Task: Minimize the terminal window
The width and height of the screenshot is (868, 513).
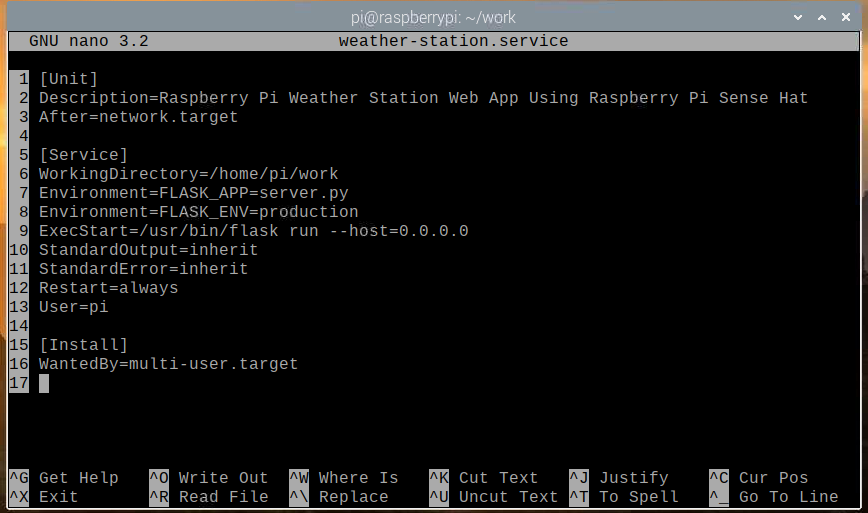Action: click(797, 16)
